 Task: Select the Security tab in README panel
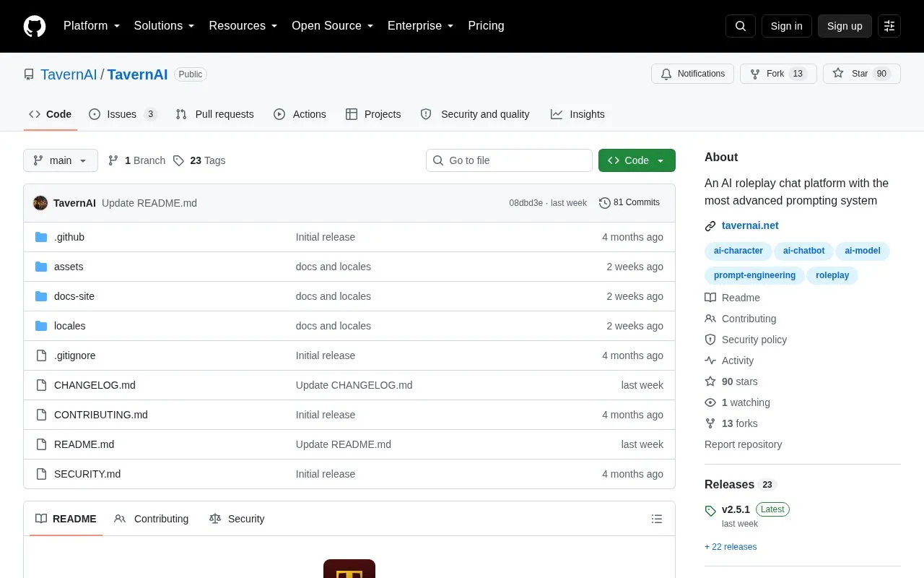(x=237, y=519)
